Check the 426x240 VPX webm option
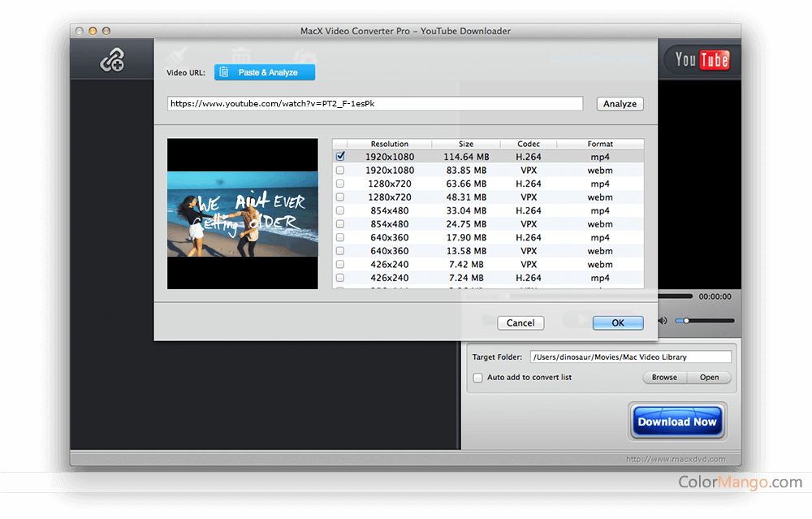812x519 pixels. 340,264
